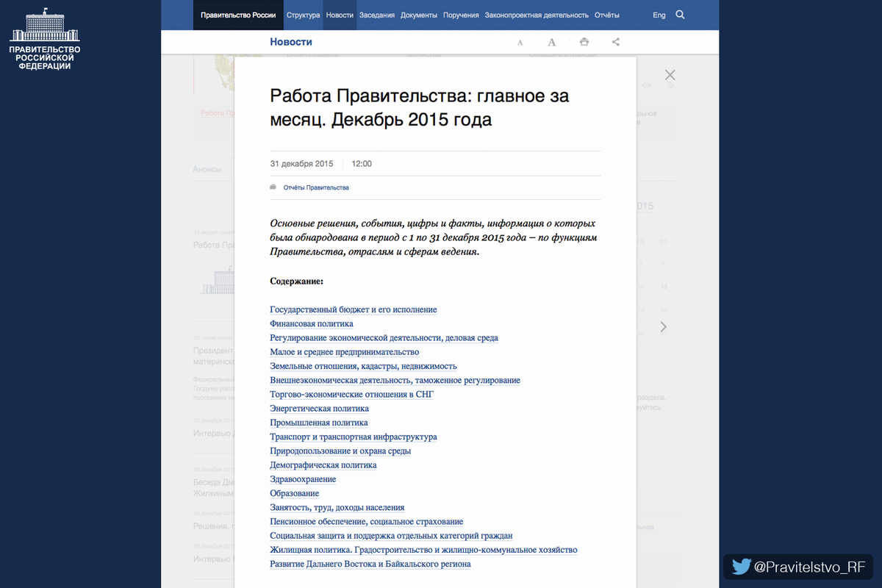Select the Анонсы tab behind the overlay
882x588 pixels.
(x=207, y=169)
